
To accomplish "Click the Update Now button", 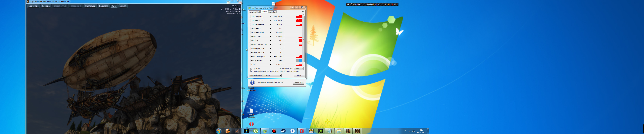I will click(x=298, y=83).
